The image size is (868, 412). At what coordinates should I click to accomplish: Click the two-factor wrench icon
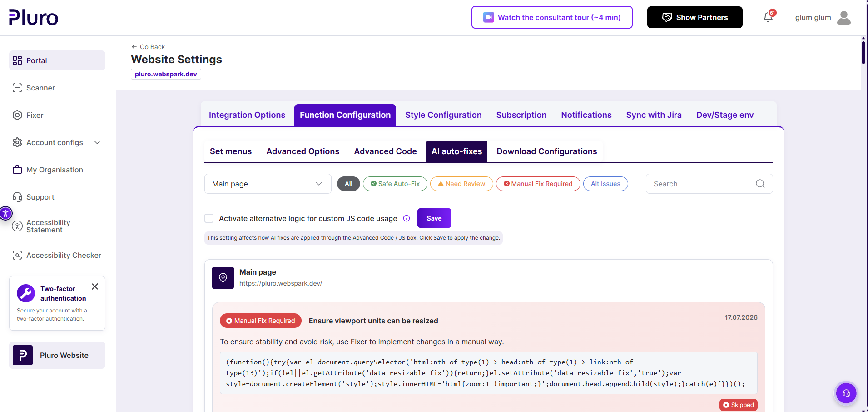click(x=26, y=293)
